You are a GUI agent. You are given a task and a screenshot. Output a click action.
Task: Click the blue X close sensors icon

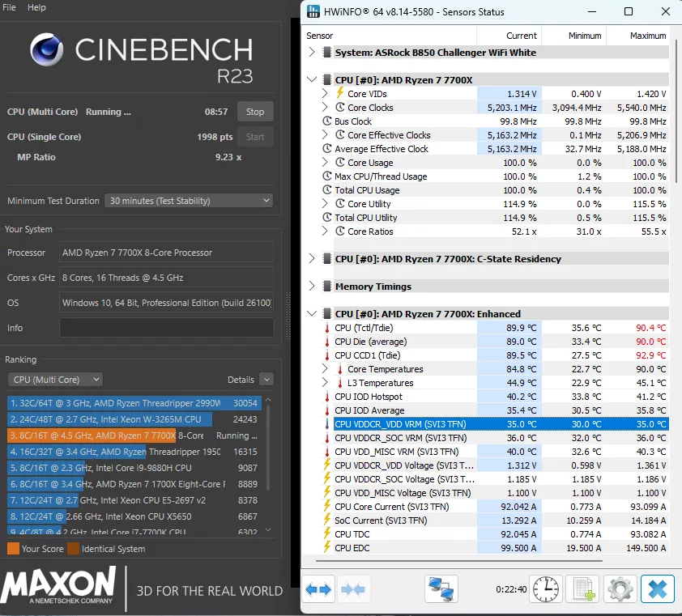point(657,588)
